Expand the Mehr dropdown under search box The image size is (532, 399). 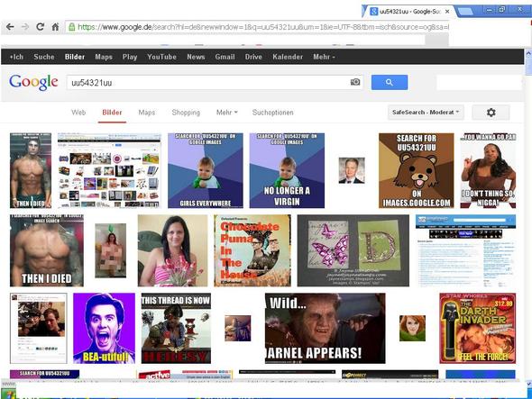227,113
